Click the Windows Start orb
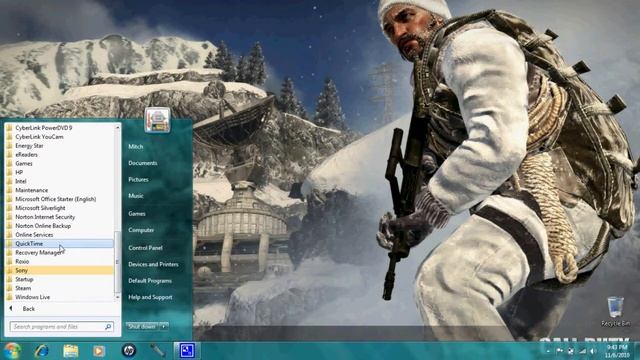 click(x=12, y=351)
